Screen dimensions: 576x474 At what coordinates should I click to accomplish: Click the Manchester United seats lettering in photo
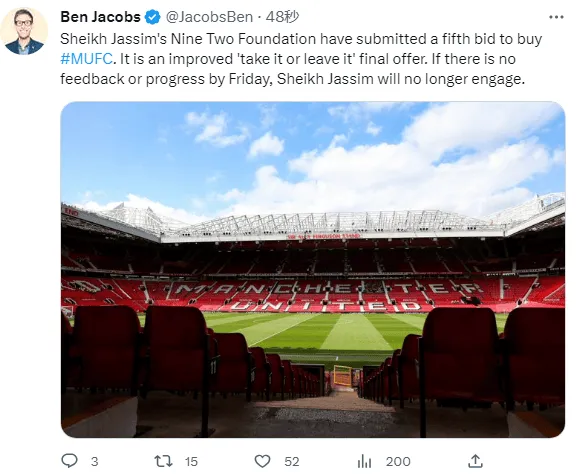(x=327, y=296)
